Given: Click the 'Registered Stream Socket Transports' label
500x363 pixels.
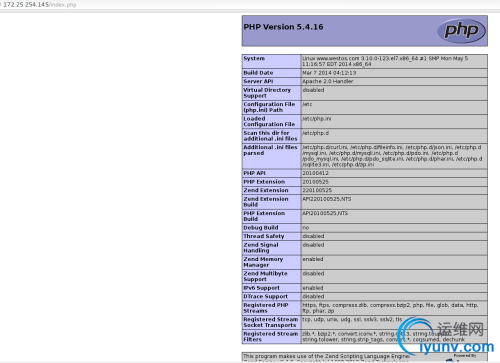Looking at the screenshot, I should pos(271,322).
